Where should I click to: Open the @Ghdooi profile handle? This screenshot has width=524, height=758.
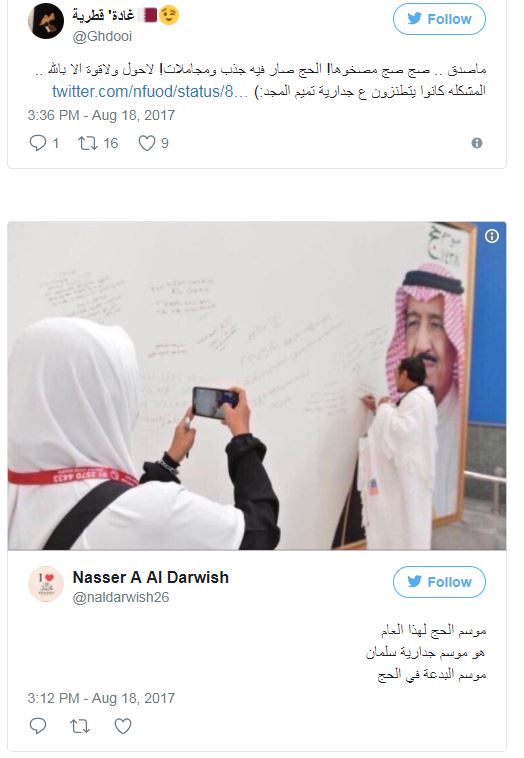coord(102,36)
